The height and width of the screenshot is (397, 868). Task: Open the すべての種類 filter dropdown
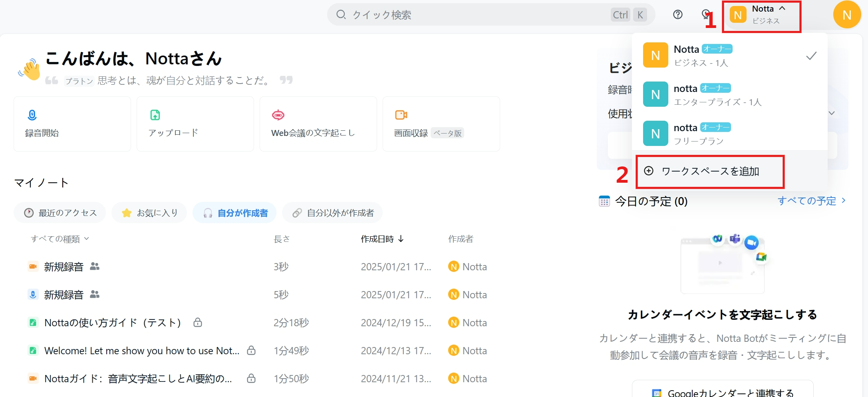pos(60,239)
